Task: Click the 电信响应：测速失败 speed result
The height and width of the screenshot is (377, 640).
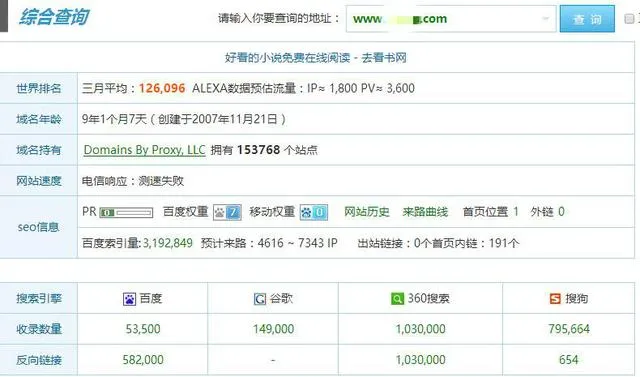Action: [133, 181]
